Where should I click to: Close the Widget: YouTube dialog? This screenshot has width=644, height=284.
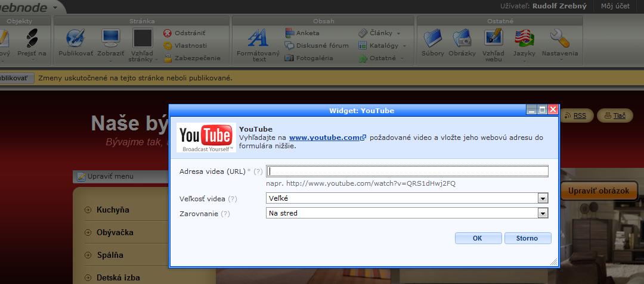[553, 110]
